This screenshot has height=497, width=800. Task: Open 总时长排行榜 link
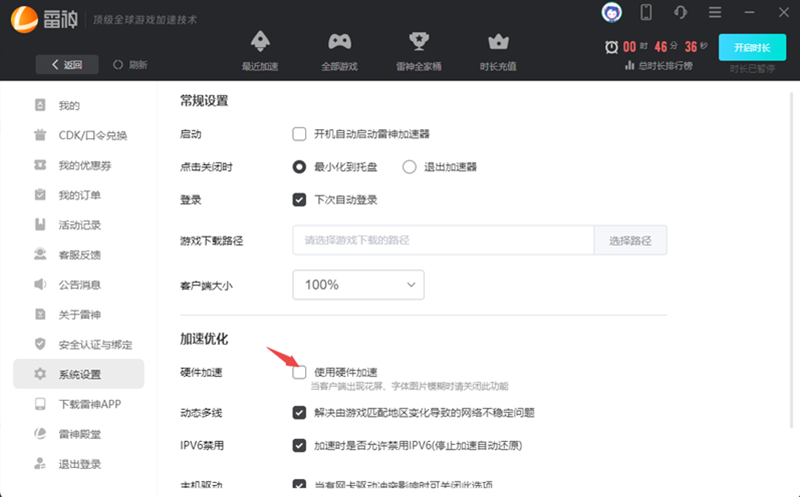pos(659,66)
